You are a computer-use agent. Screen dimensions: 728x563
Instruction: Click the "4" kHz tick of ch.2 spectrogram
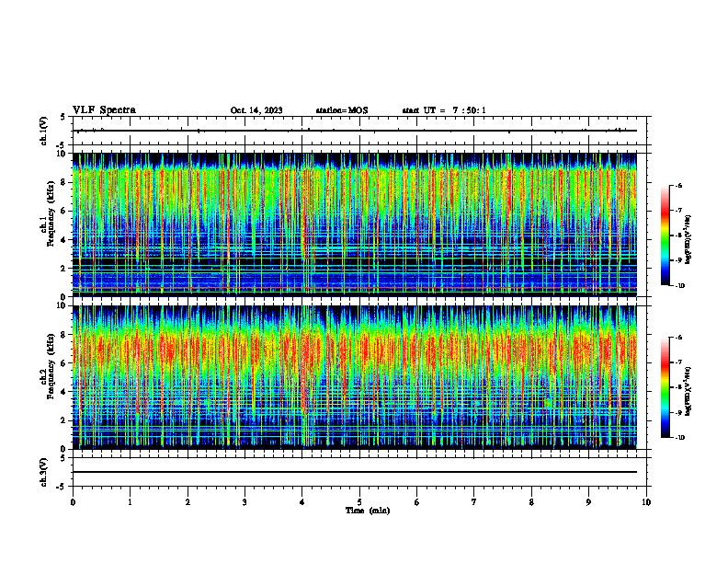coord(64,392)
